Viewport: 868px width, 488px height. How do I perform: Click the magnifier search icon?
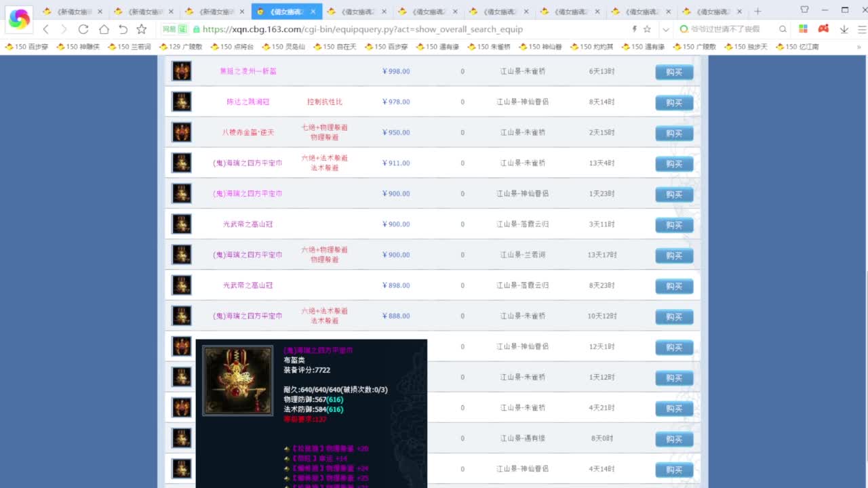(783, 29)
